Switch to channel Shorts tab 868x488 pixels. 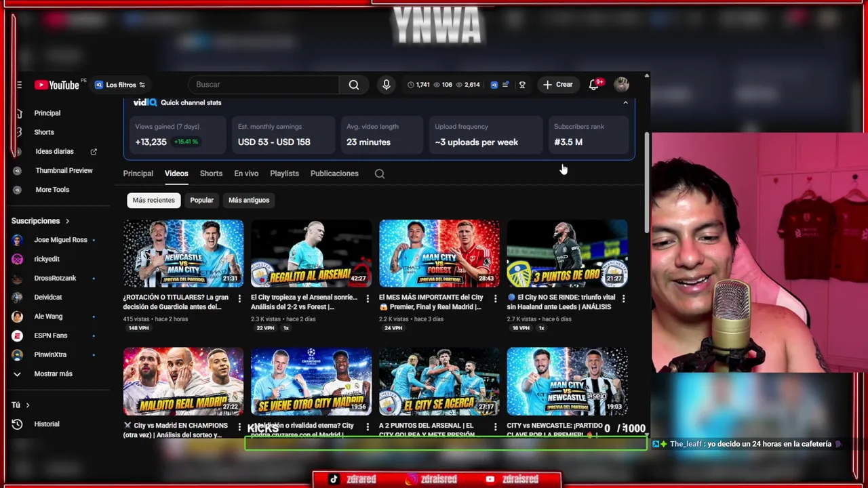pos(211,174)
